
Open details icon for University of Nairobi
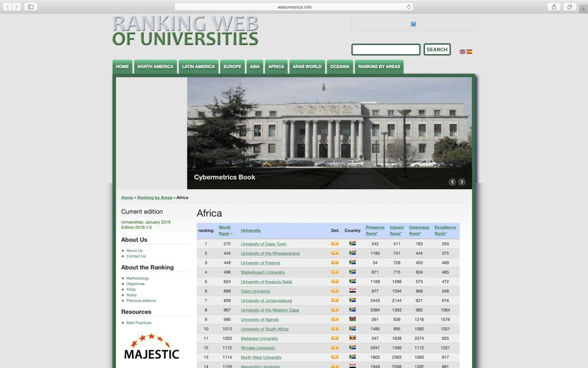click(335, 319)
